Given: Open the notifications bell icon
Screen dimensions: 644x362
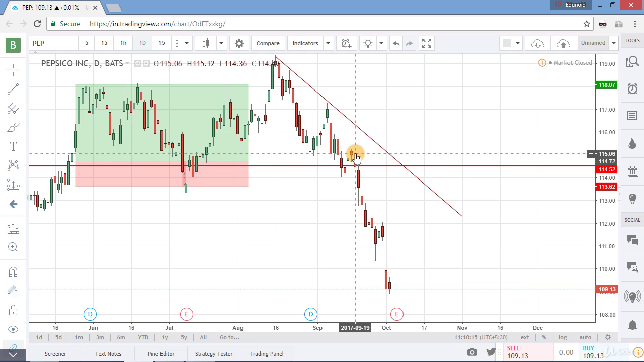Looking at the screenshot, I should (x=632, y=324).
